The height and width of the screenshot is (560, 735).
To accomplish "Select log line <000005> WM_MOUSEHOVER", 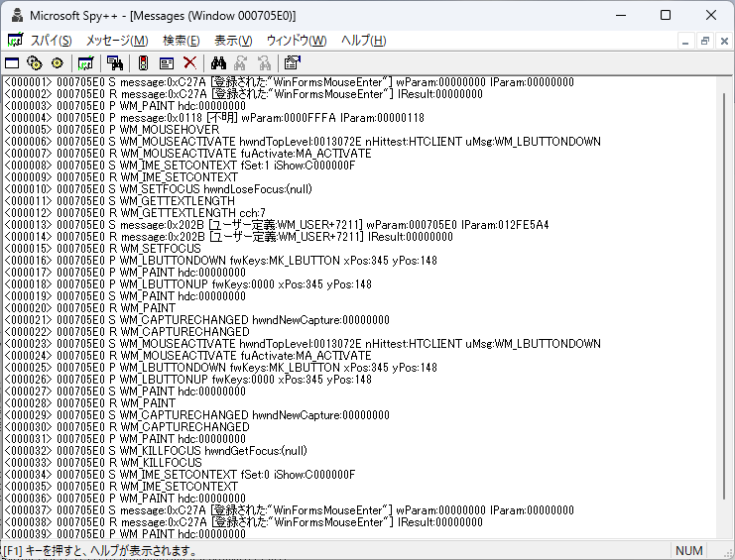I will pos(111,130).
